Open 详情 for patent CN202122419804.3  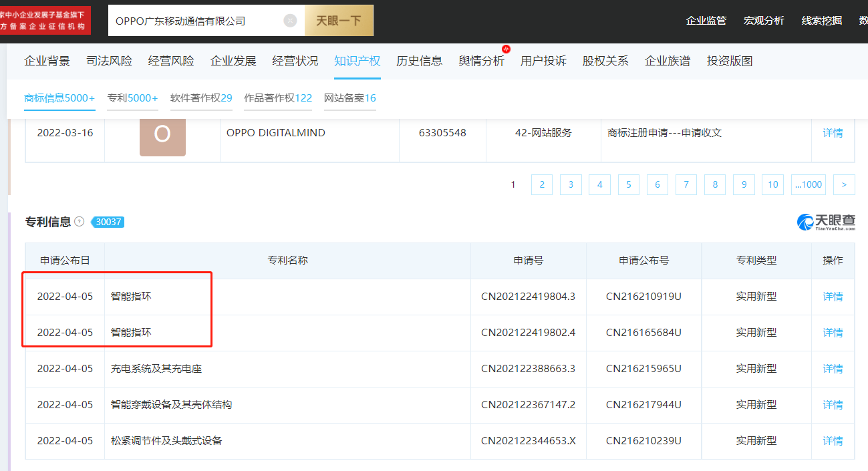coord(833,297)
